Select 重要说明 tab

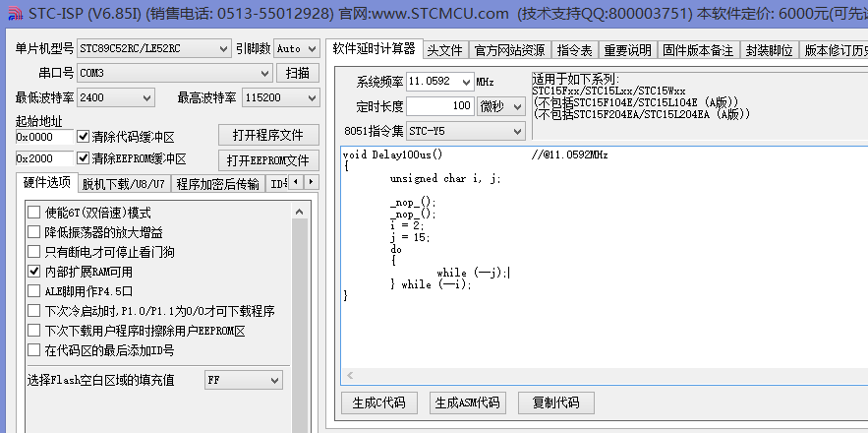[x=628, y=50]
